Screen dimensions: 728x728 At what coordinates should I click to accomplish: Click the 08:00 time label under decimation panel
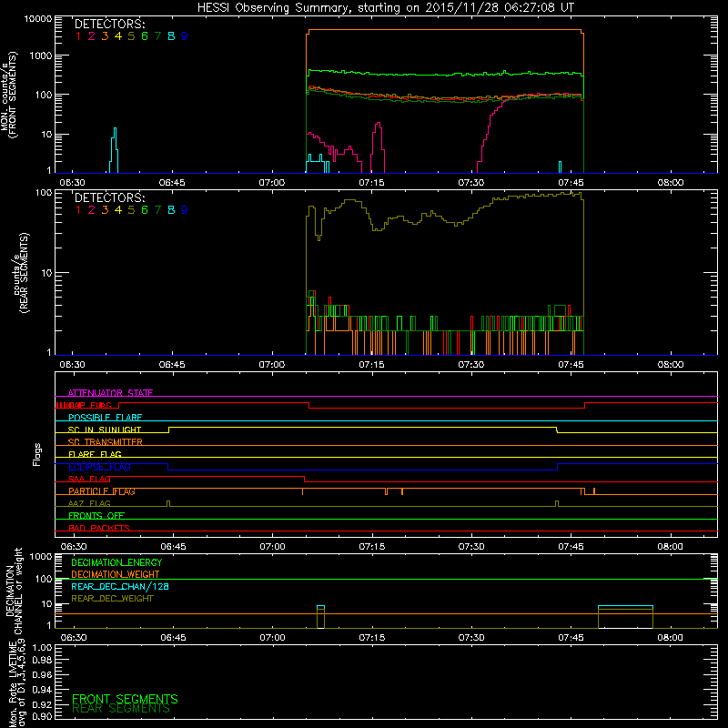click(670, 638)
